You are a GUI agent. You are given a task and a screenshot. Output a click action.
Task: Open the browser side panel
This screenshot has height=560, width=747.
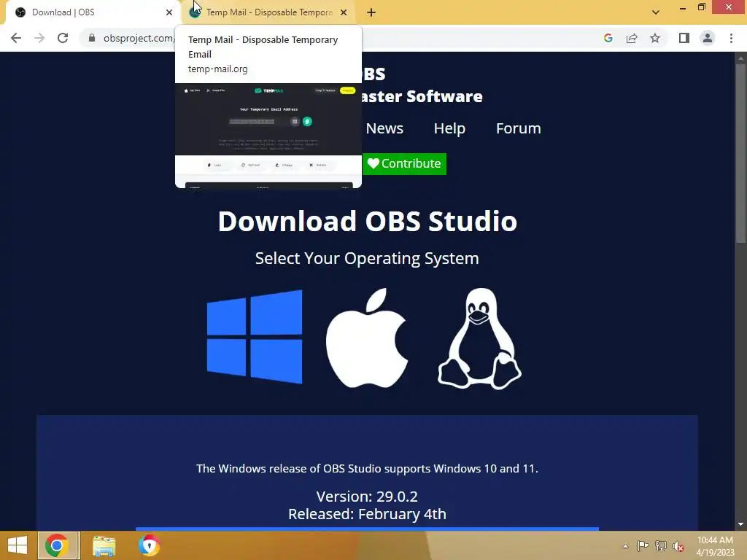coord(684,38)
